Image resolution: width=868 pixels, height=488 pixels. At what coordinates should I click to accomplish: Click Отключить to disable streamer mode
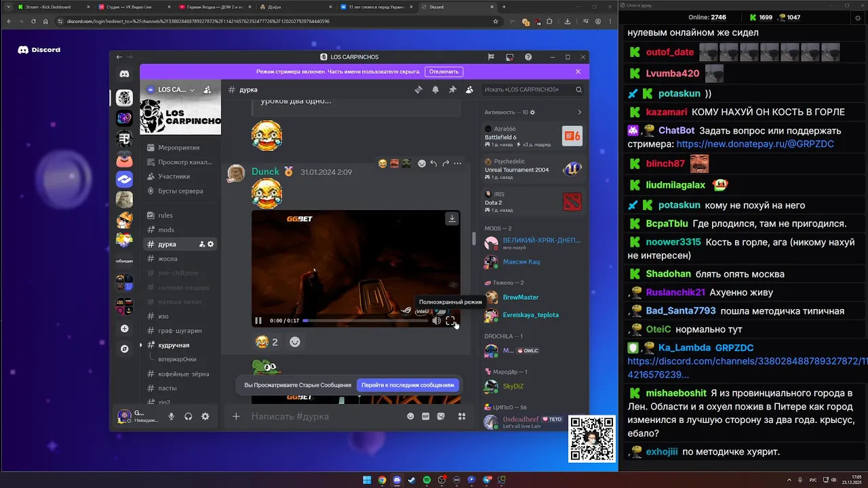click(x=443, y=71)
